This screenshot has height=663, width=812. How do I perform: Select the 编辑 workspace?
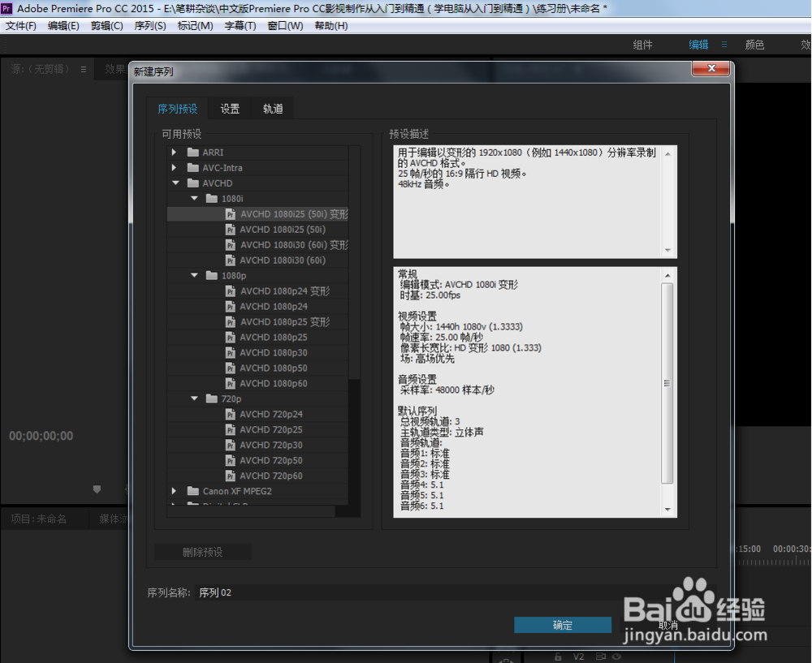pyautogui.click(x=698, y=45)
